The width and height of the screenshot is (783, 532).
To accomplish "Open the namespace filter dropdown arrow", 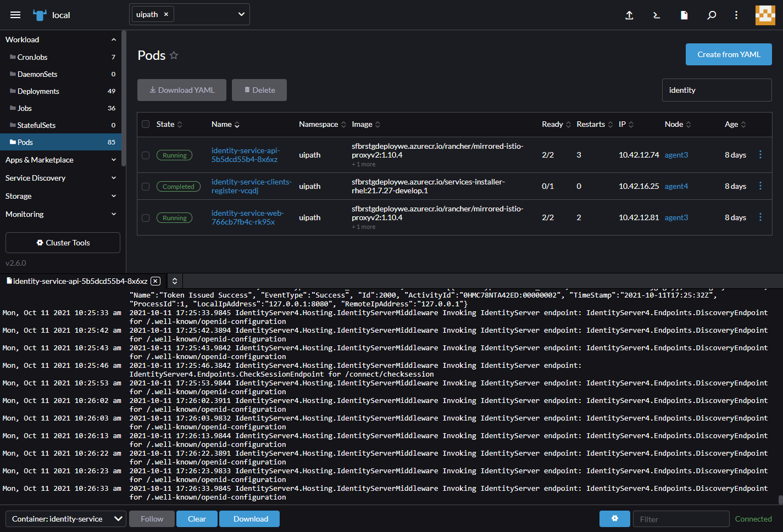I will 241,14.
